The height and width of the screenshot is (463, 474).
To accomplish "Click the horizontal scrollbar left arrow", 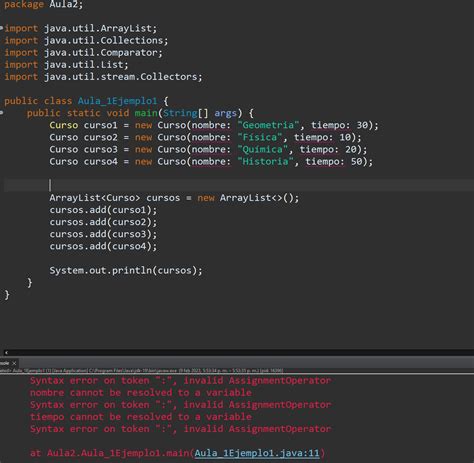I will (6, 352).
